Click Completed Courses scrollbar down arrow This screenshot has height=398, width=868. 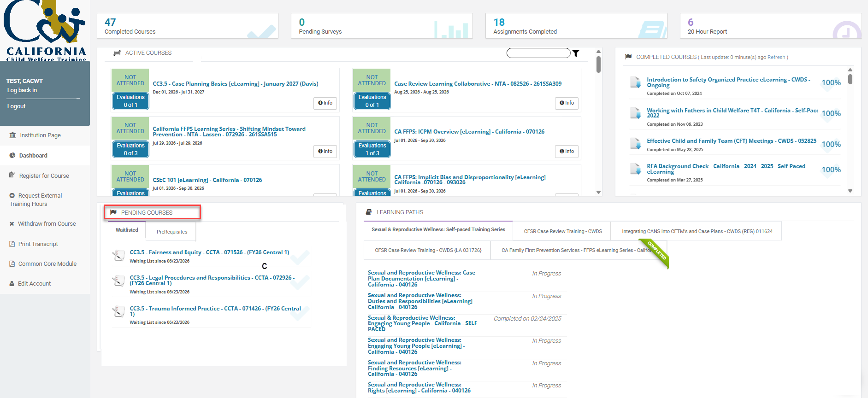pos(850,191)
